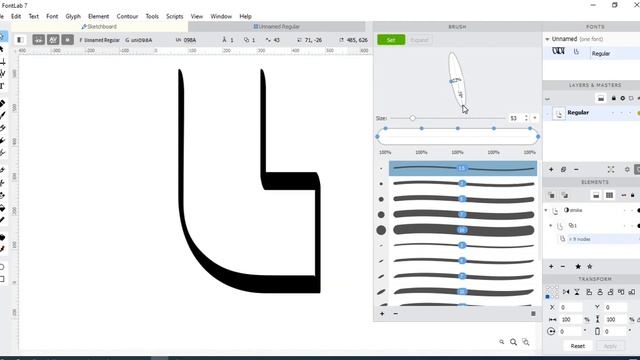Click the medium magnifier zoom icon
Screen dimensions: 640x360
tap(513, 342)
